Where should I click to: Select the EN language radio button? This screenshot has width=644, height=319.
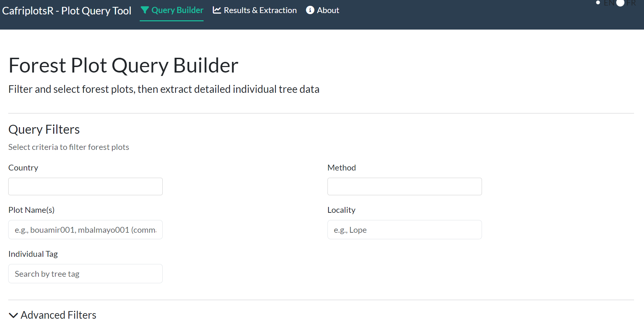point(598,2)
